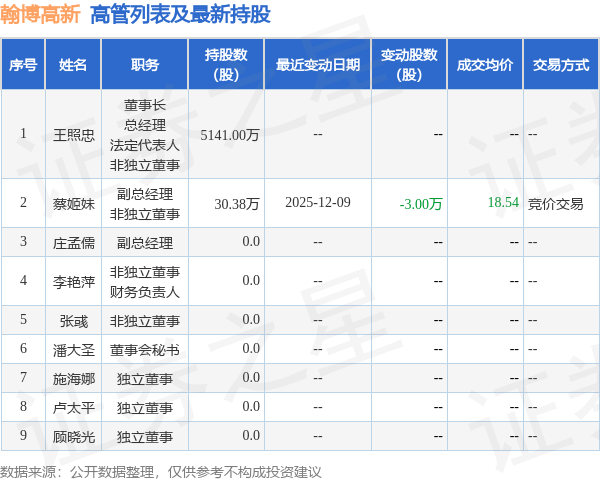Sort by 持股数(股) column header
Screen dimensions: 600x481
[226, 65]
